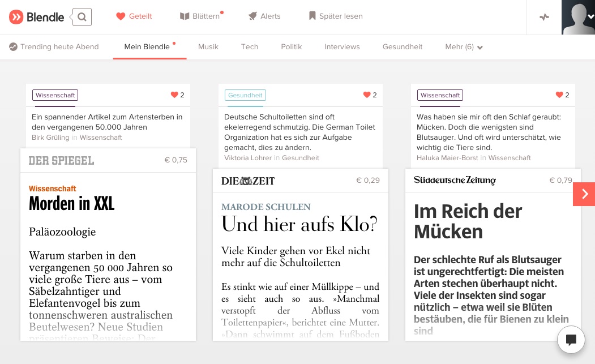Open the chat bubble widget

tap(571, 340)
